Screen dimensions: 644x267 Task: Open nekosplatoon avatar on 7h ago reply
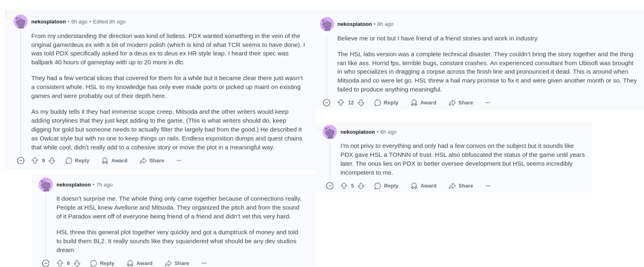pyautogui.click(x=46, y=184)
